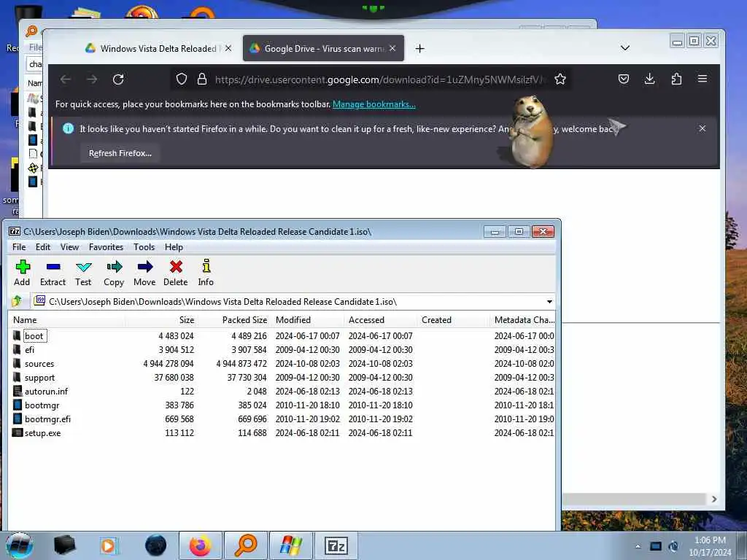Go up one folder level in 7-Zip
The width and height of the screenshot is (747, 560).
coord(18,301)
